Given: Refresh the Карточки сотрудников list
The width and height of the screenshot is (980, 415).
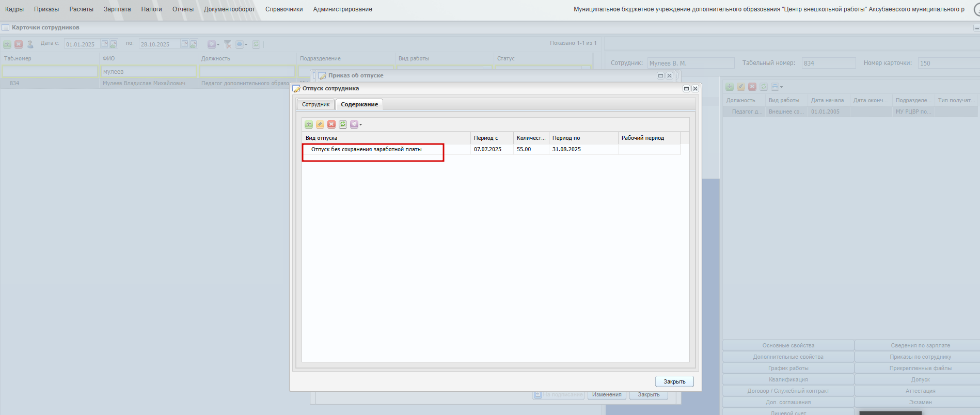Looking at the screenshot, I should [x=256, y=44].
